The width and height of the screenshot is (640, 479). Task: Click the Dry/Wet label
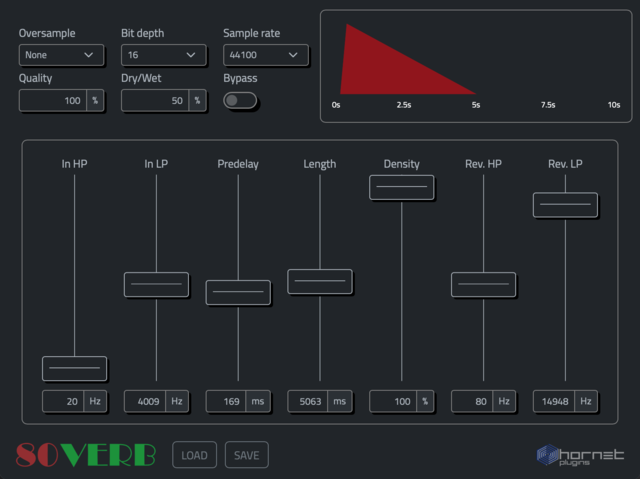point(141,78)
